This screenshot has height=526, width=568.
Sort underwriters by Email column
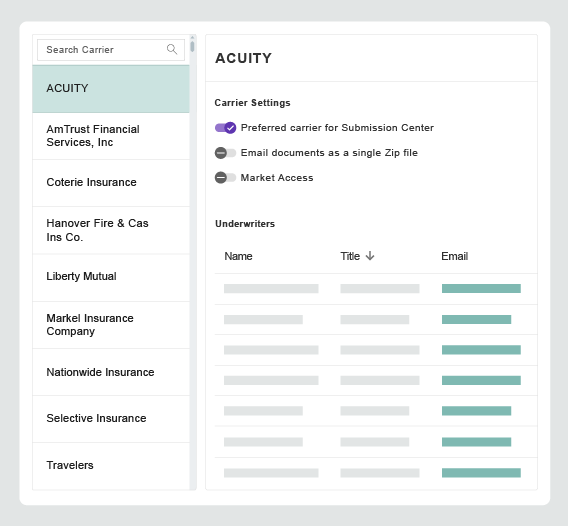point(455,256)
